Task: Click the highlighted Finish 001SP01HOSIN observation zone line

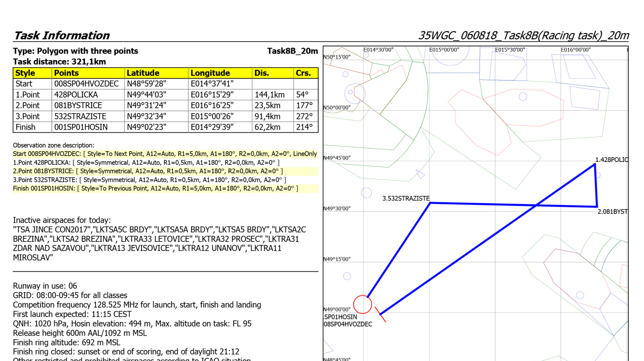Action: coord(156,189)
